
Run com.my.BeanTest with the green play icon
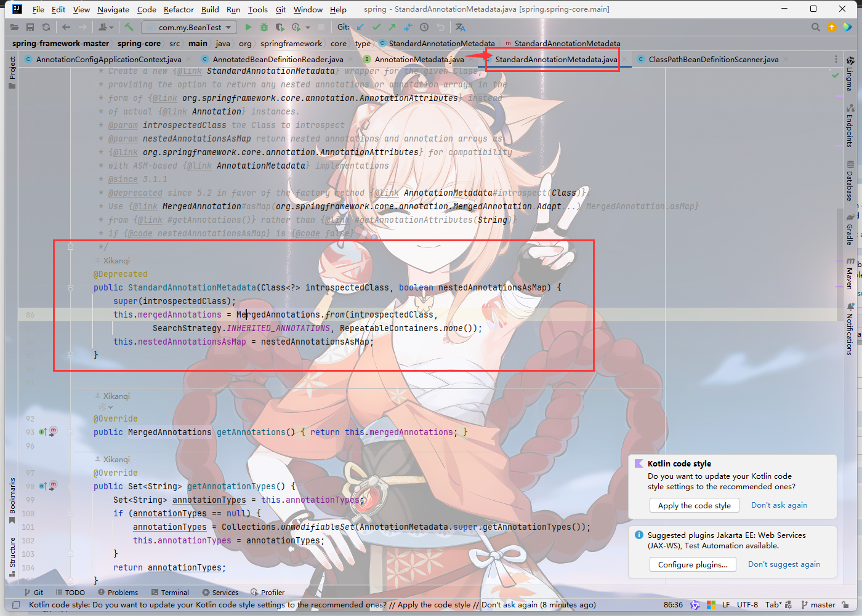[248, 27]
